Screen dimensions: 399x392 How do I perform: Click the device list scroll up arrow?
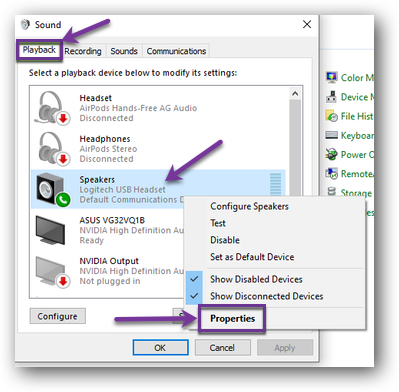[x=295, y=94]
